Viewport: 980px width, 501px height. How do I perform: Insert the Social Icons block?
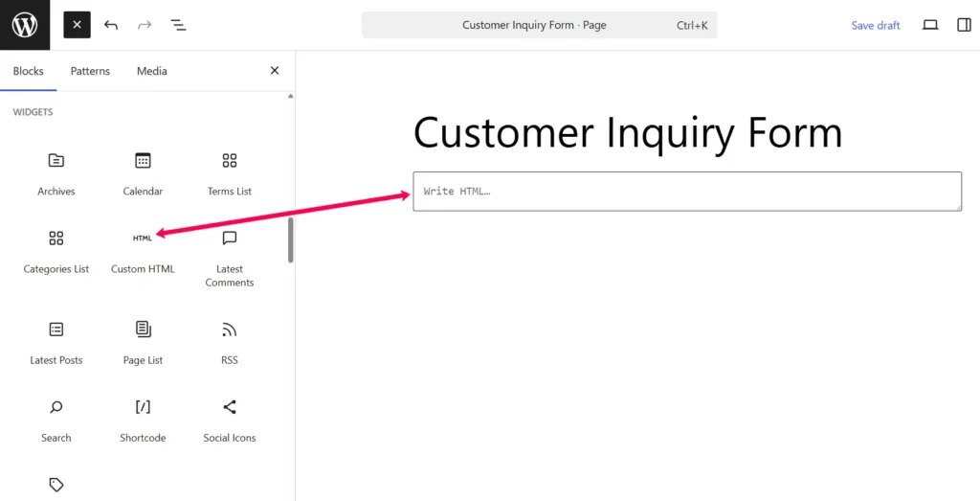(230, 420)
